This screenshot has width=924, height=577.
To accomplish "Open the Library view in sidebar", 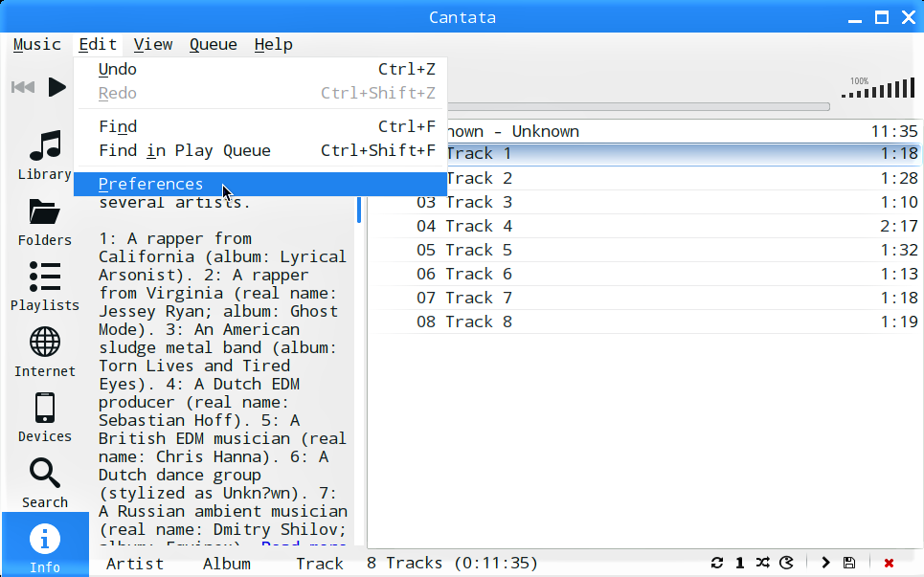I will 45,155.
